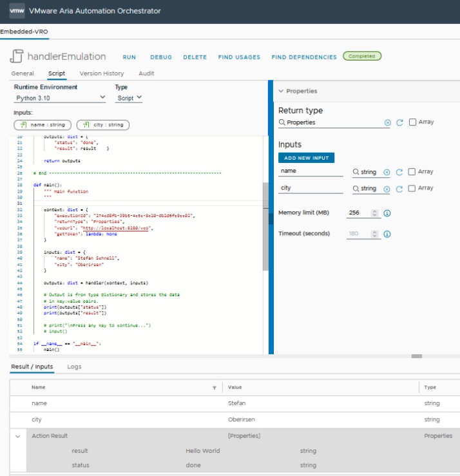
Task: Open the Version History tab
Action: click(102, 73)
